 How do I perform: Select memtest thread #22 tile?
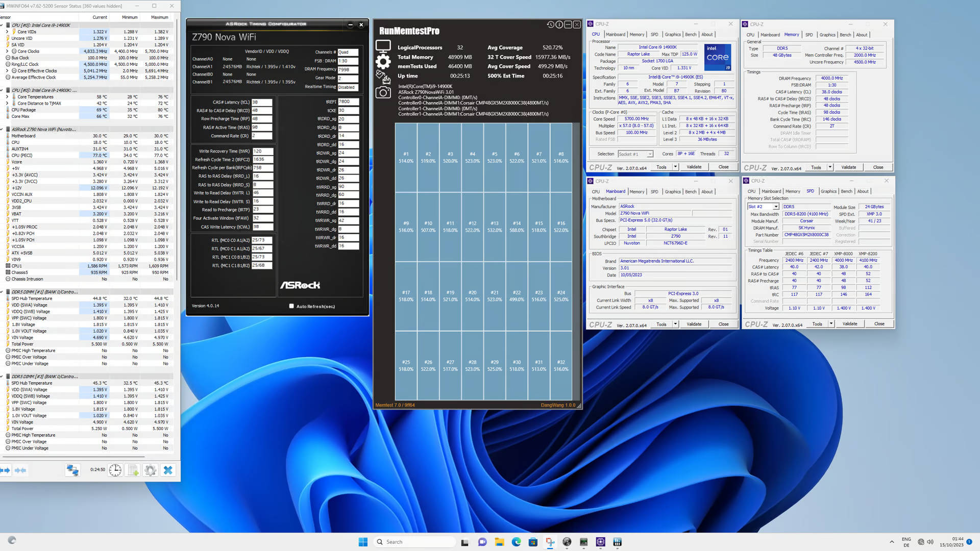pos(517,296)
